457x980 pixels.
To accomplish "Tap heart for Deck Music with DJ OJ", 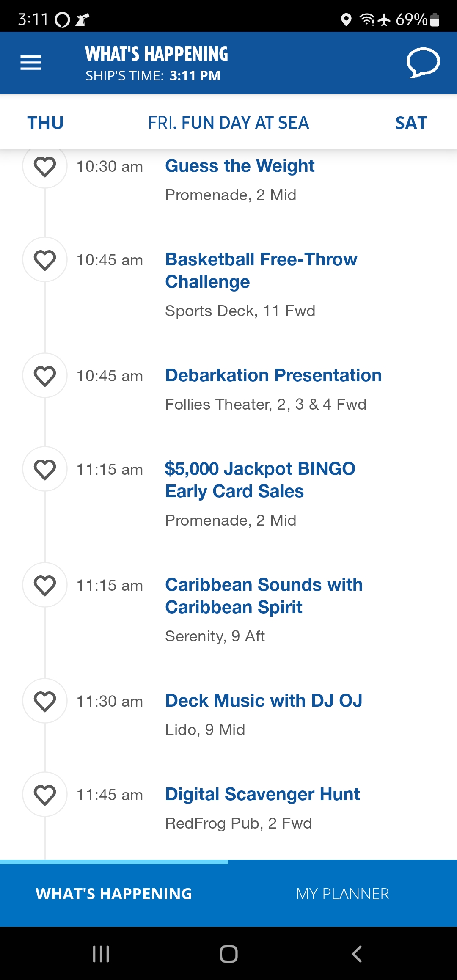I will click(x=45, y=701).
